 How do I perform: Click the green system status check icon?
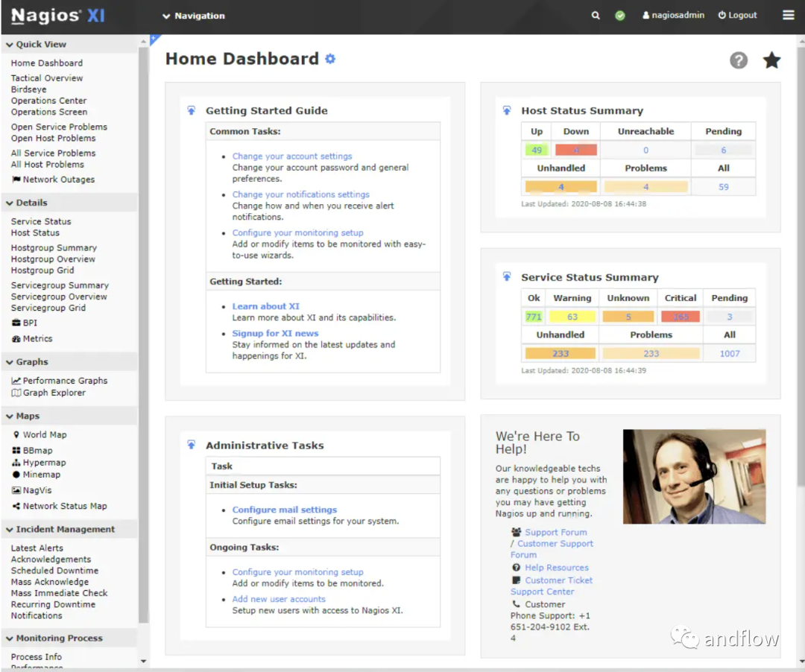620,16
